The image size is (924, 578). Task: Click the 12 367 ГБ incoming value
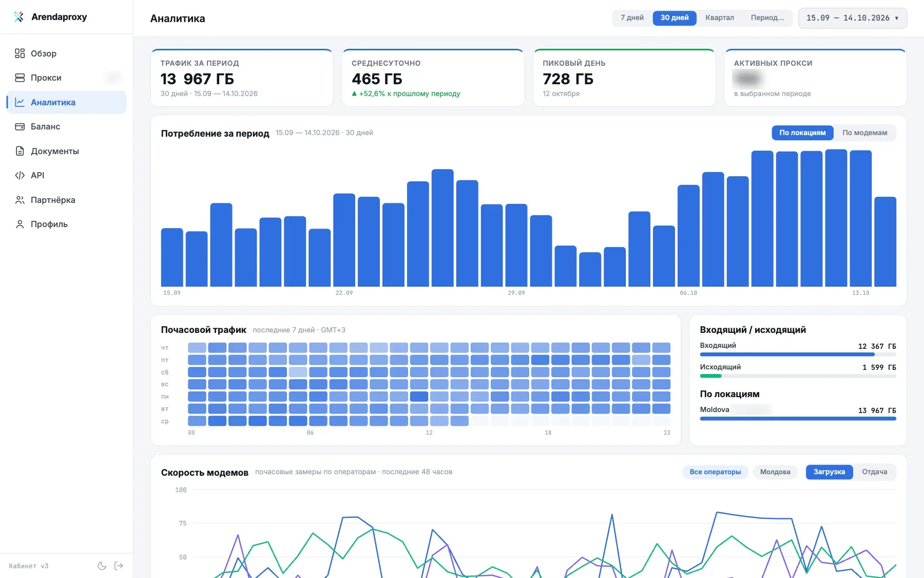877,346
